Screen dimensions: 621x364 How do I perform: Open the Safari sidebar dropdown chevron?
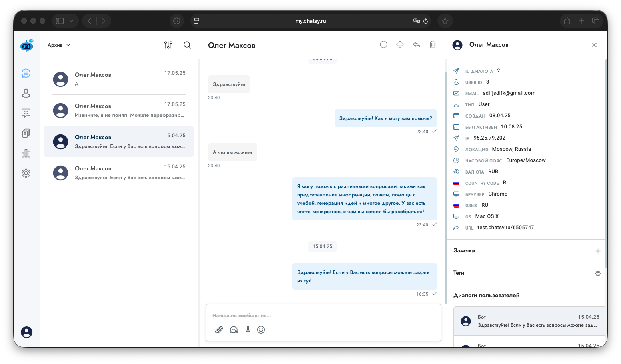tap(71, 21)
